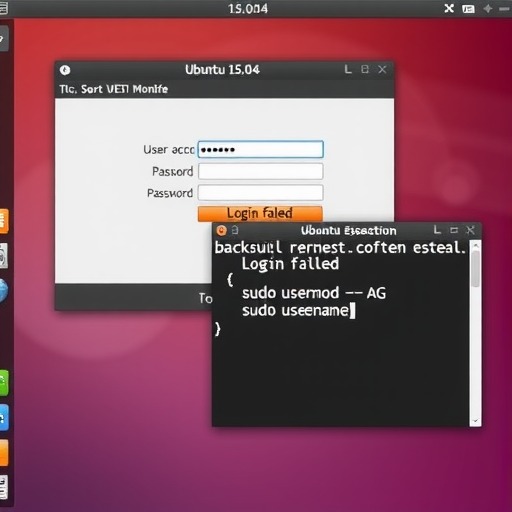Click the 'sudo usermod -- AG' line
The height and width of the screenshot is (512, 512).
tap(314, 293)
